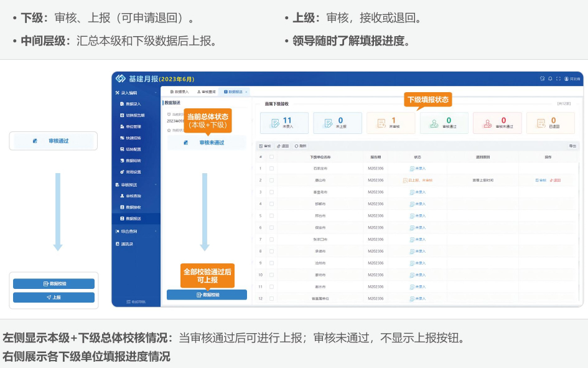Click the 未审核 status card showing 1
The height and width of the screenshot is (368, 588).
pos(391,123)
